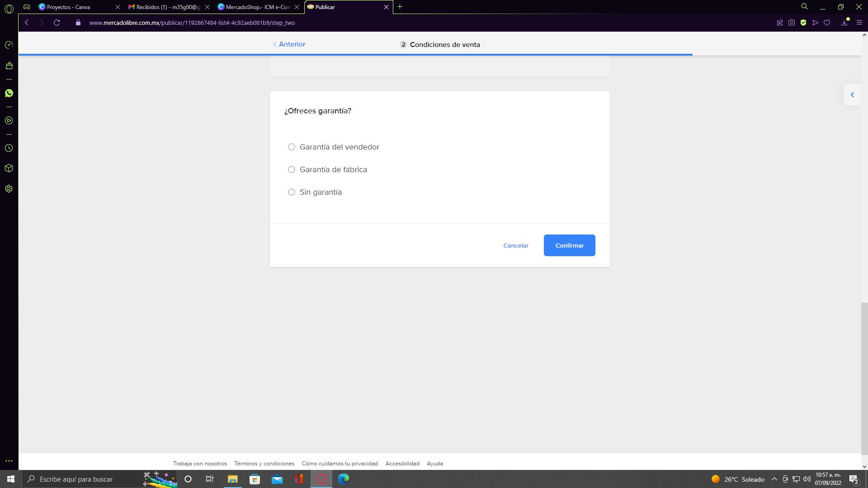The image size is (868, 488).
Task: Show hidden system tray icons
Action: click(774, 479)
